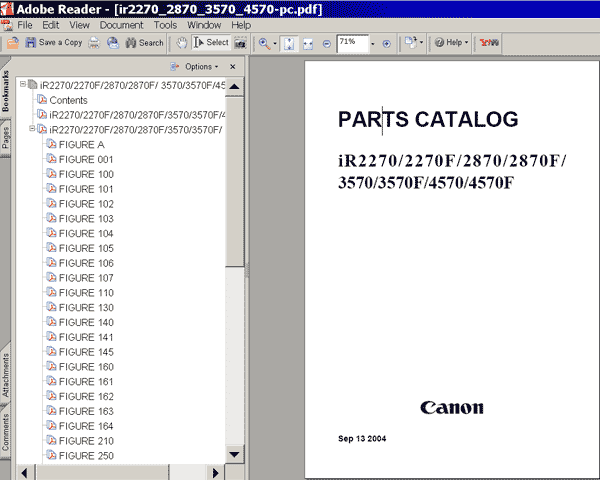This screenshot has height=480, width=600.
Task: Click the FIGURE 105 bookmark icon
Action: (x=51, y=248)
